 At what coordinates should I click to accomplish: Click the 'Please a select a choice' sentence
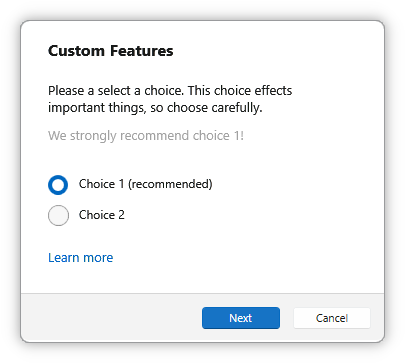coord(116,91)
